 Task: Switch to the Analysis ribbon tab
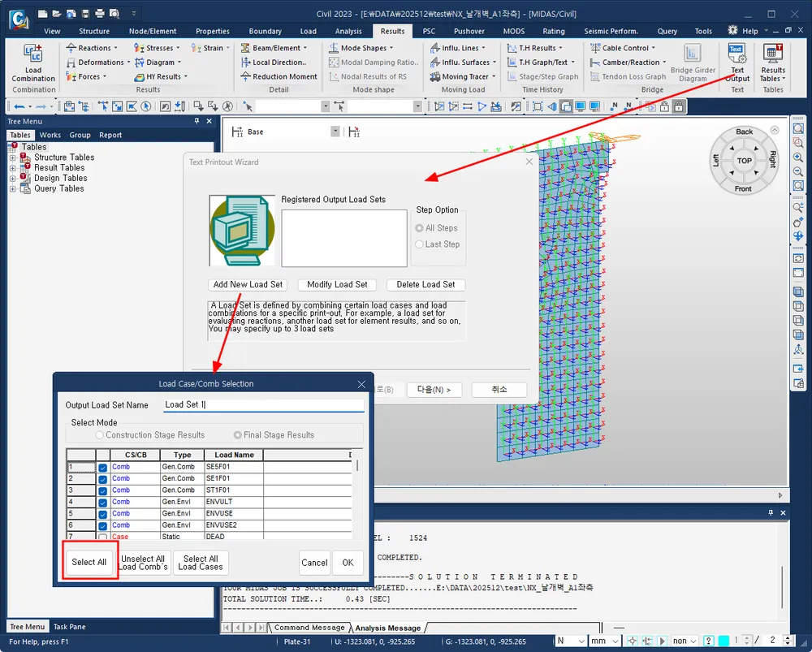tap(348, 31)
